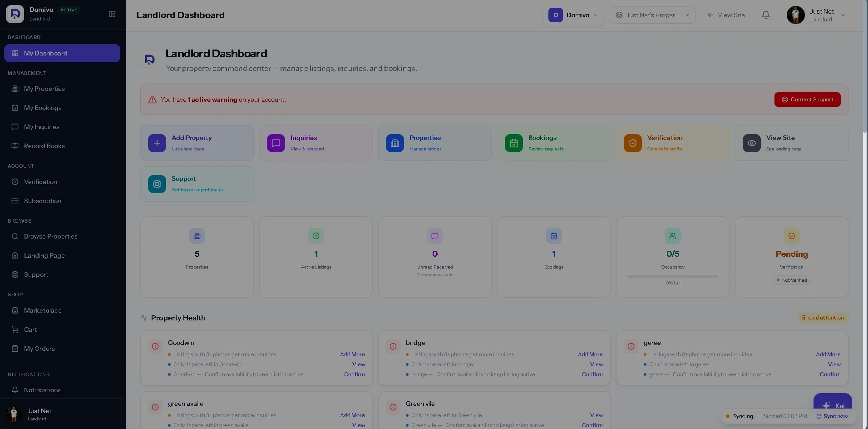
Task: Click the View Site eye icon
Action: [752, 143]
